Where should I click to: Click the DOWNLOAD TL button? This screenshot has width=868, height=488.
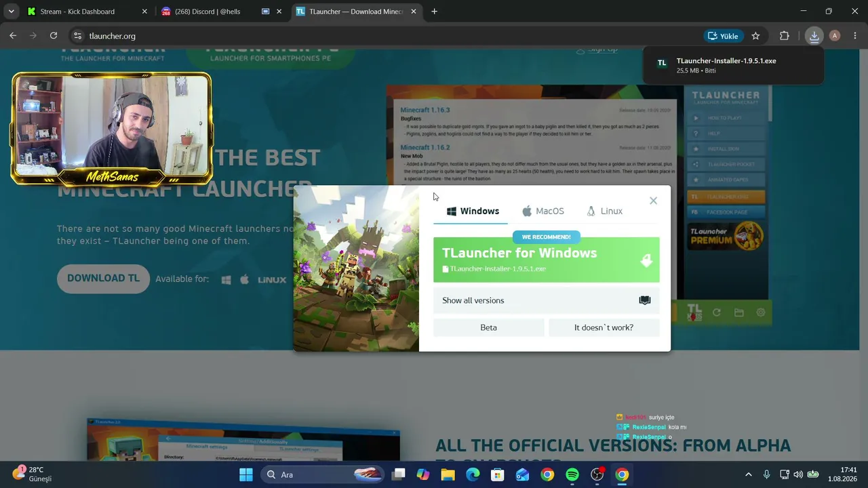tap(103, 279)
